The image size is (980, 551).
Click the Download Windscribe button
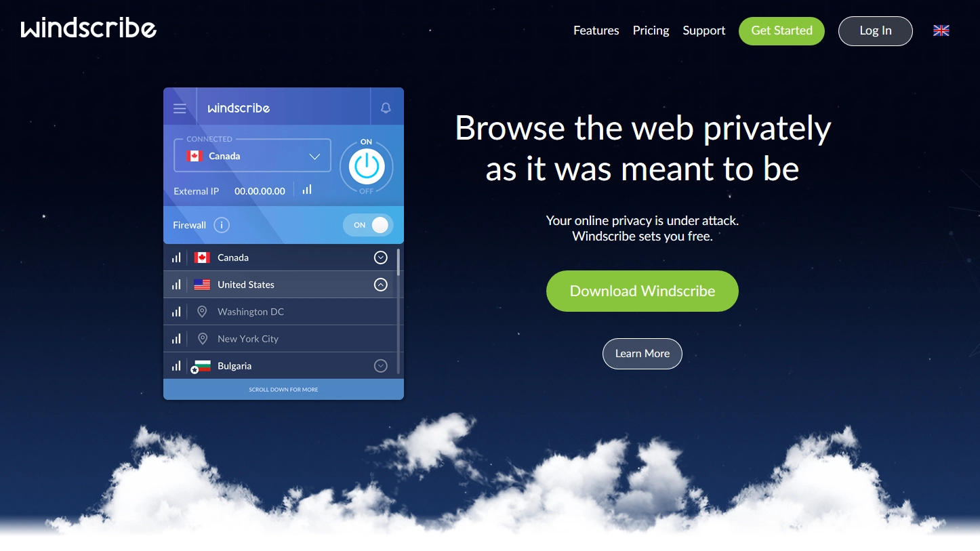642,291
